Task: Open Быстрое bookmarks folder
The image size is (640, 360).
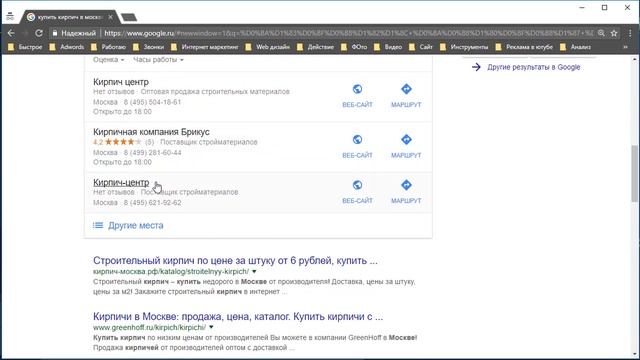Action: (25, 47)
